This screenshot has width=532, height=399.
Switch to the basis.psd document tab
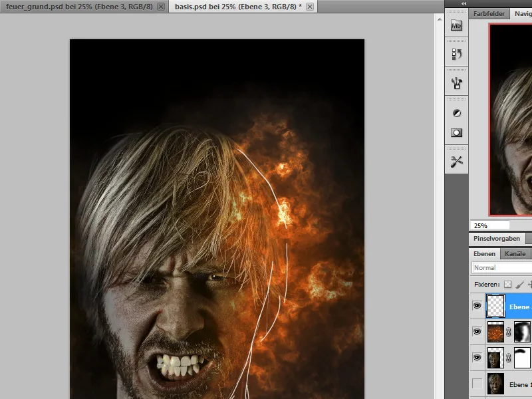(x=238, y=7)
